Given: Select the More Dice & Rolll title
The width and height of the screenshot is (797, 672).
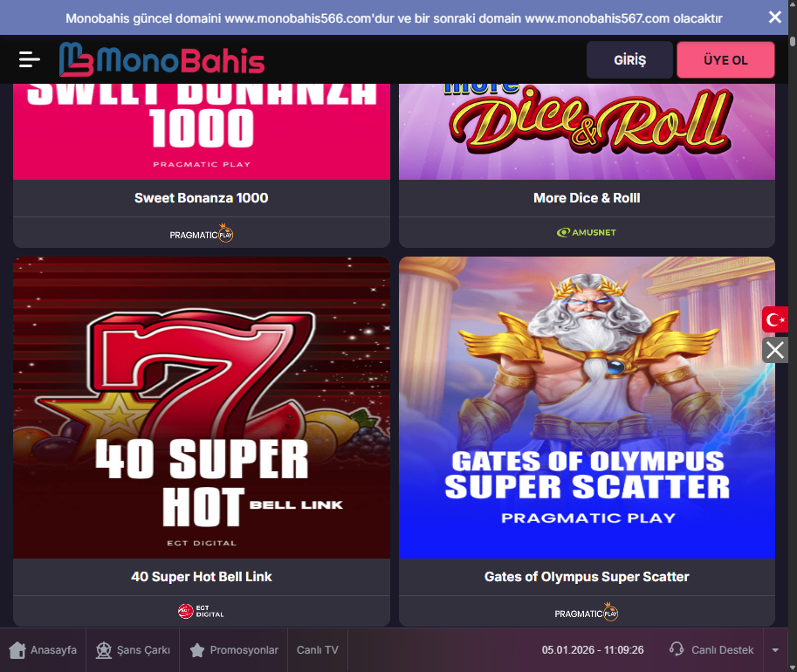Looking at the screenshot, I should [587, 198].
